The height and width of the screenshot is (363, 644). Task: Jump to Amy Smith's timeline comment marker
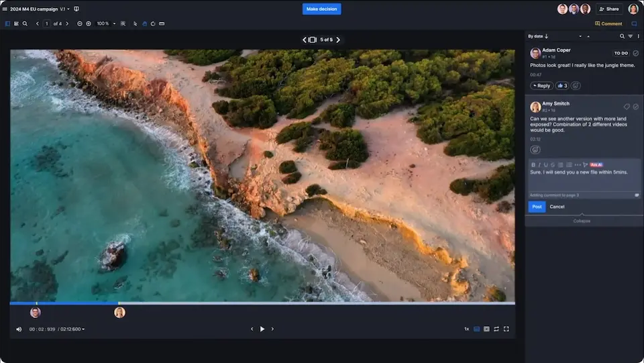click(x=119, y=312)
